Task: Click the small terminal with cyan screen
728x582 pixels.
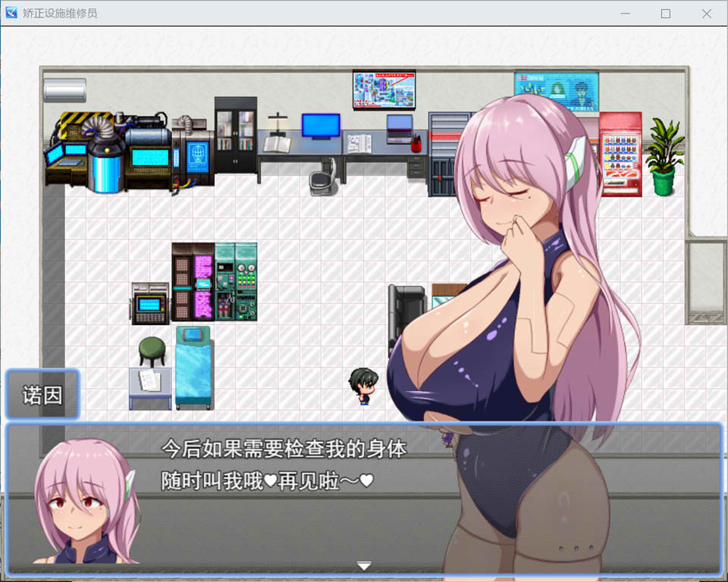Action: [x=150, y=304]
